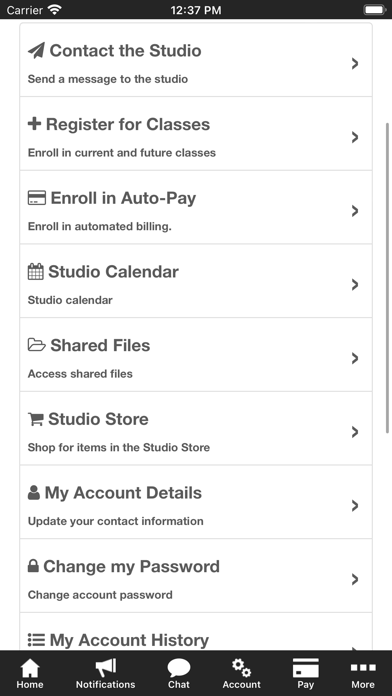
Task: Open the Shared Files title
Action: pos(100,345)
